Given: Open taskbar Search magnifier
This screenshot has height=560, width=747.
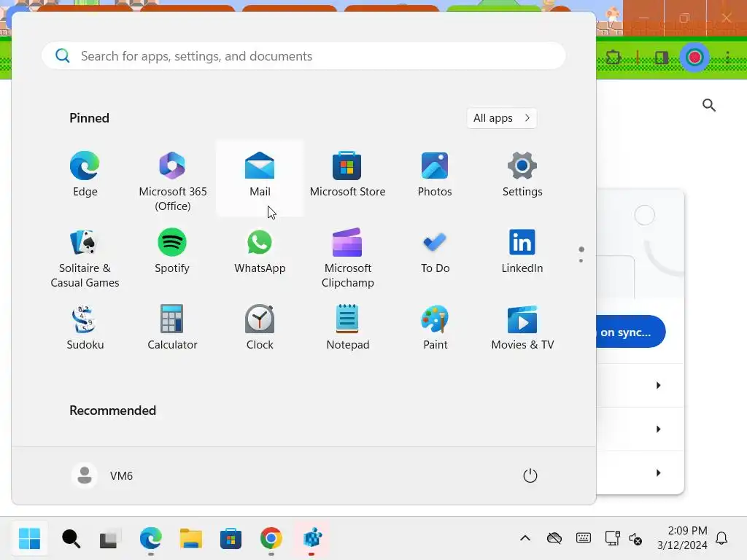Looking at the screenshot, I should [71, 539].
